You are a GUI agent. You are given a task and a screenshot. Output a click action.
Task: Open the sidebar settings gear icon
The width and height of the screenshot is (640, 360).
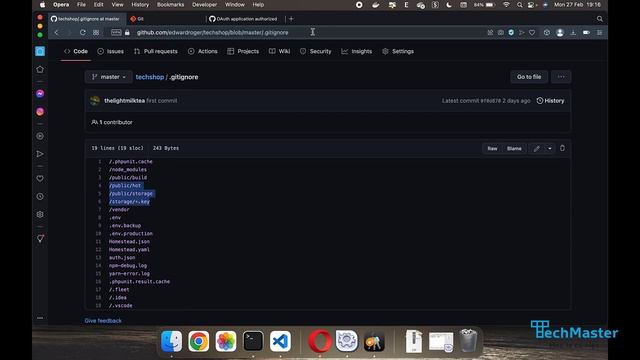[x=40, y=214]
